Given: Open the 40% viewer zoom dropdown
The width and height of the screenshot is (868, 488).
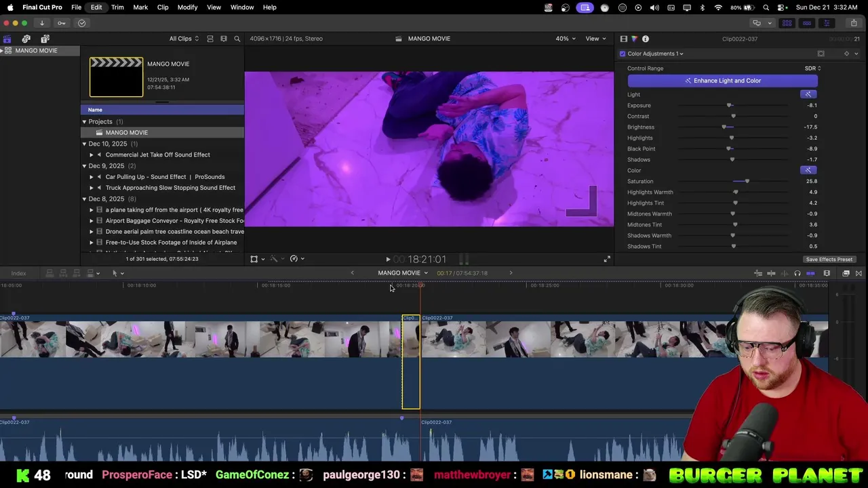Looking at the screenshot, I should [566, 39].
